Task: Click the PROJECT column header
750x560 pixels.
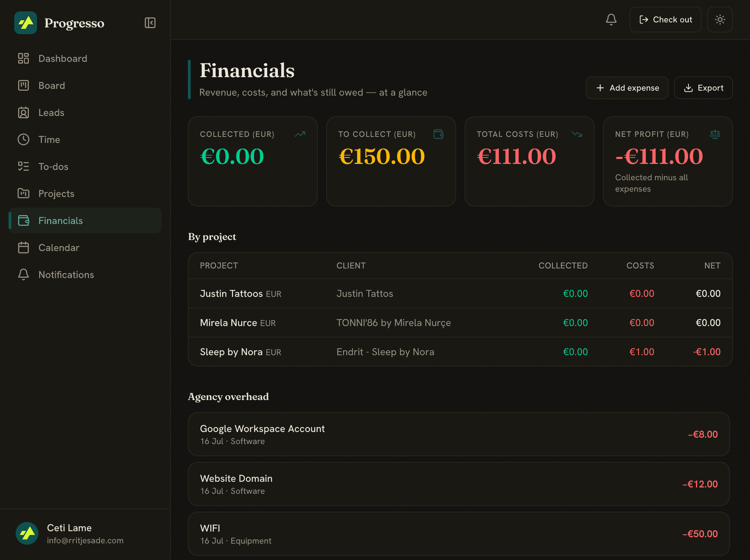Action: click(219, 266)
